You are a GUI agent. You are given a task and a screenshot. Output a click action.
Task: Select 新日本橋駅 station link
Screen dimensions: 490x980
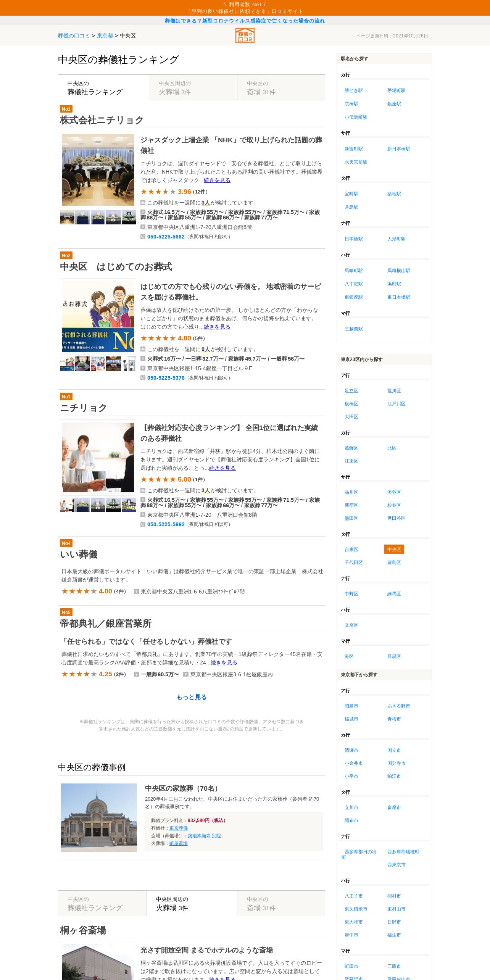point(399,149)
